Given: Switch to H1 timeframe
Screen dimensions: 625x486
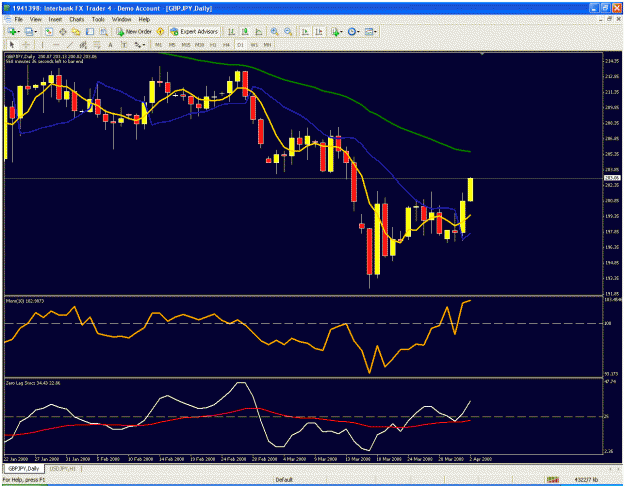Looking at the screenshot, I should coord(213,45).
